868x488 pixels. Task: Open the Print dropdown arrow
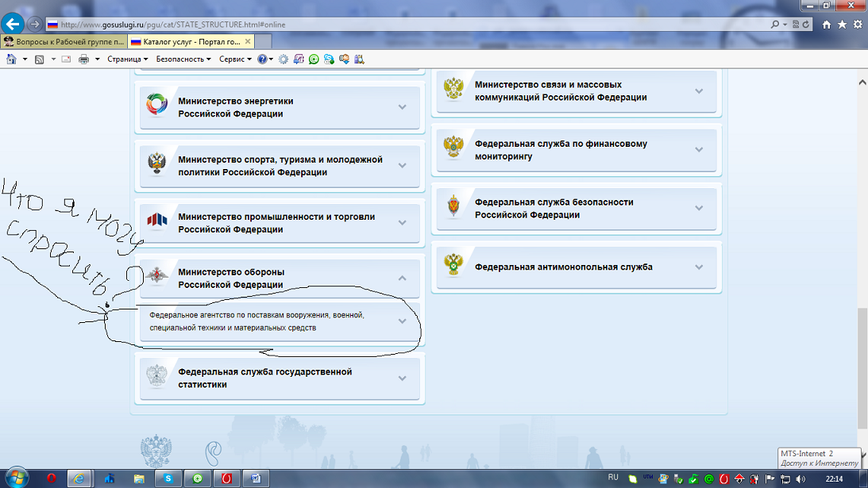98,60
